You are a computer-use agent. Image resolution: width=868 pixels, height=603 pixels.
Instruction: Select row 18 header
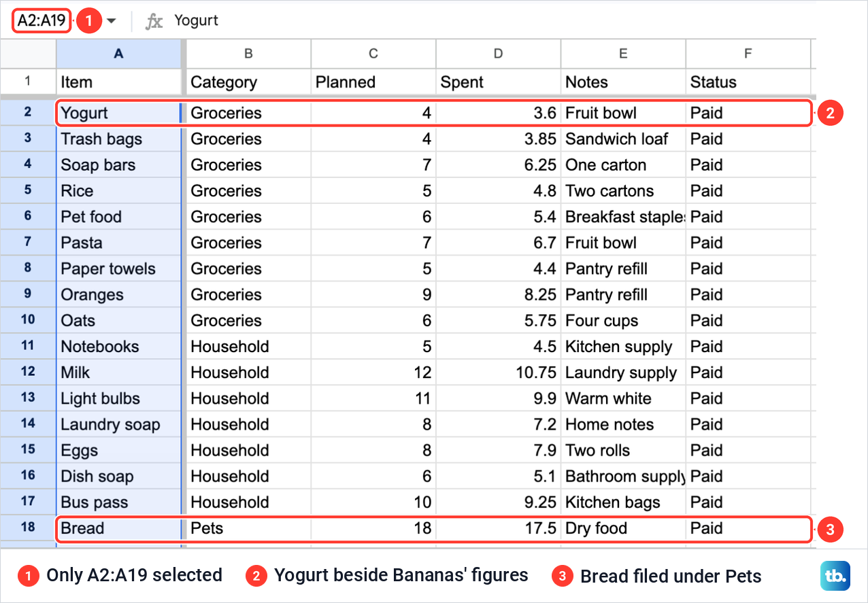click(28, 528)
